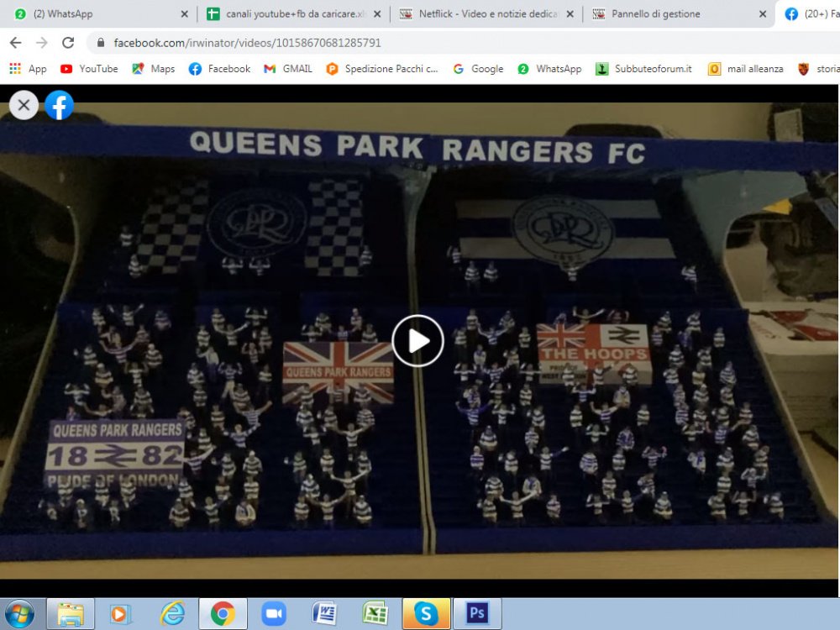The height and width of the screenshot is (630, 840).
Task: Open Photoshop from the taskbar
Action: tap(477, 614)
